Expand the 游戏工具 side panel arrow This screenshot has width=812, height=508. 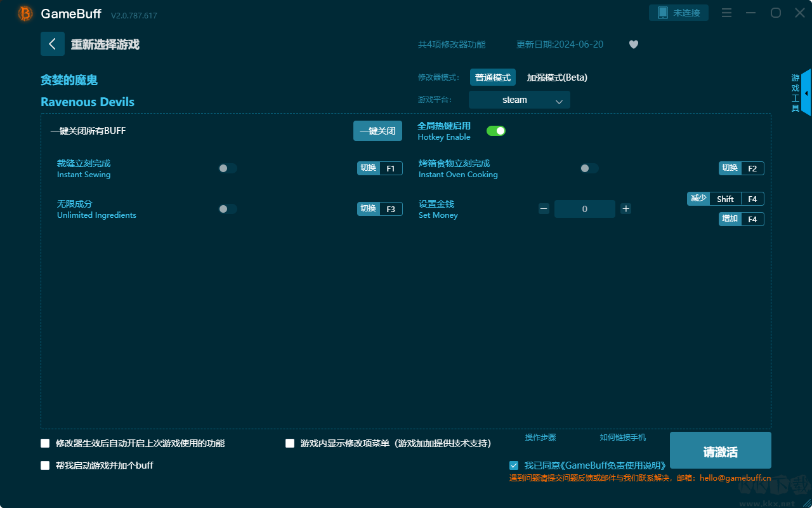click(806, 93)
